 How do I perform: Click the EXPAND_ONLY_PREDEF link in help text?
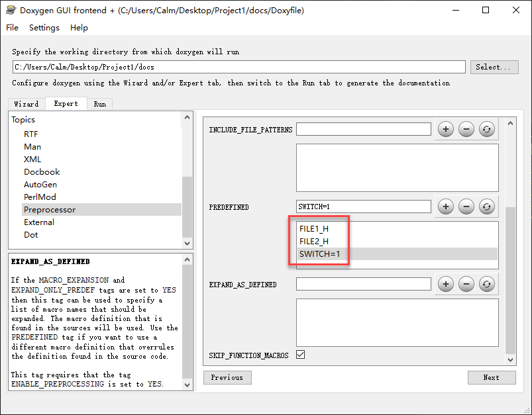pos(53,290)
